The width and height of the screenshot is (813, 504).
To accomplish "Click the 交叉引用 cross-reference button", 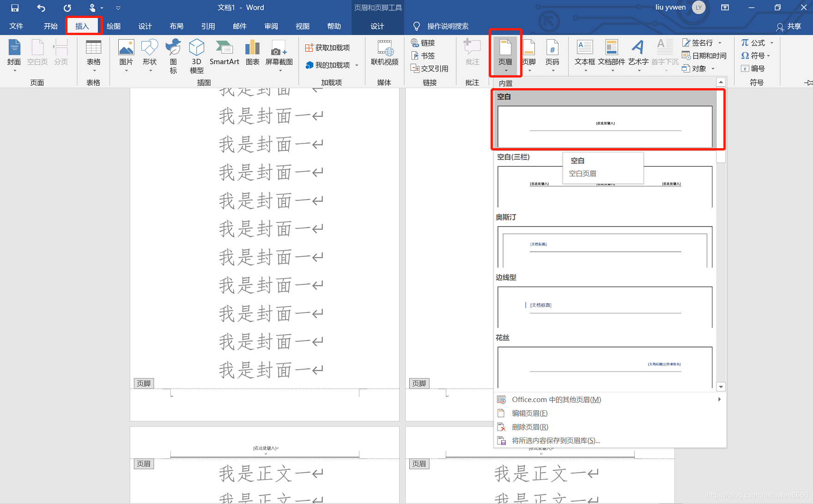I will point(429,68).
